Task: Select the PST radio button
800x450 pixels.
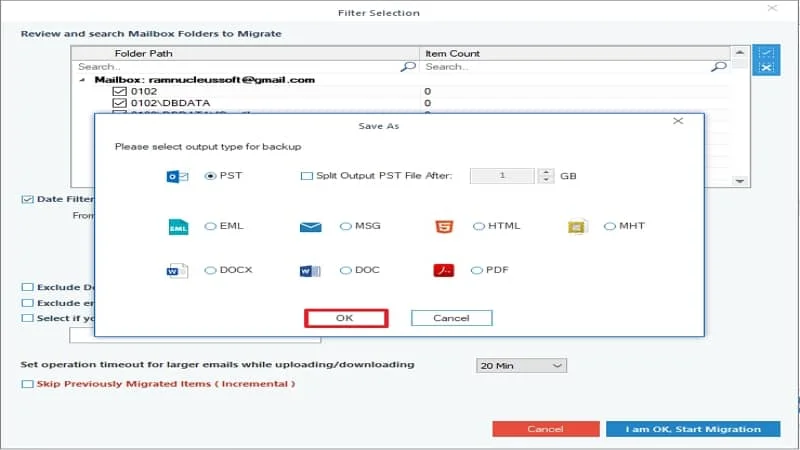Action: [210, 176]
